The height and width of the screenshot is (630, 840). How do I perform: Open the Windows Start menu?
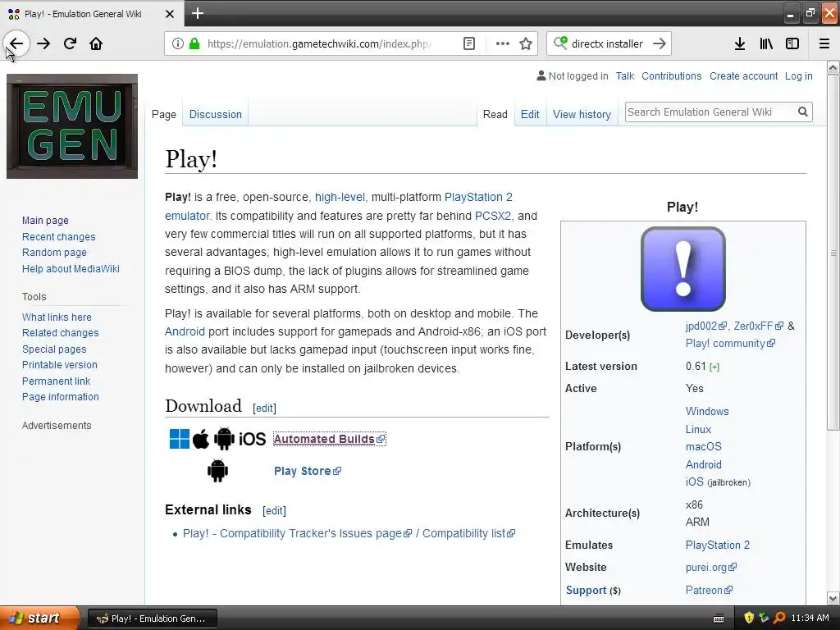pyautogui.click(x=39, y=618)
